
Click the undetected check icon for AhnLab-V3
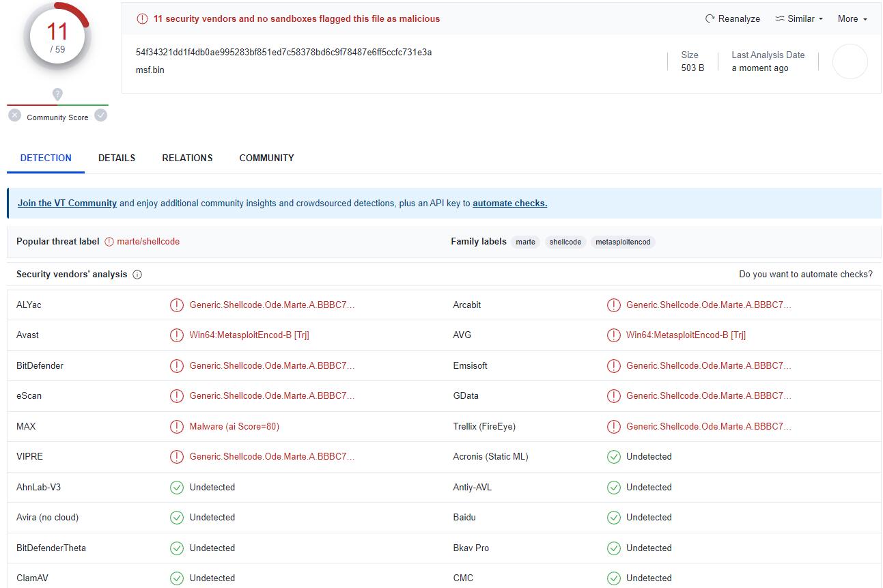tap(177, 488)
